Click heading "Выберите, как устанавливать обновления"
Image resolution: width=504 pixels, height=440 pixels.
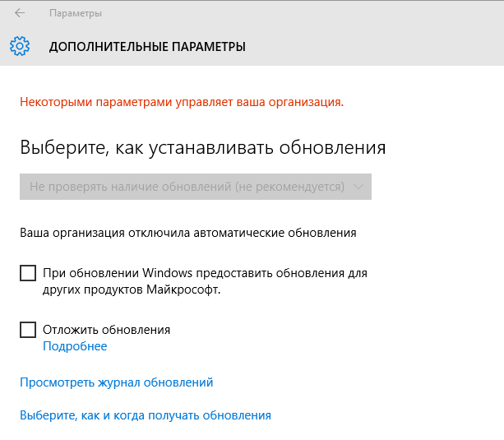(x=202, y=149)
